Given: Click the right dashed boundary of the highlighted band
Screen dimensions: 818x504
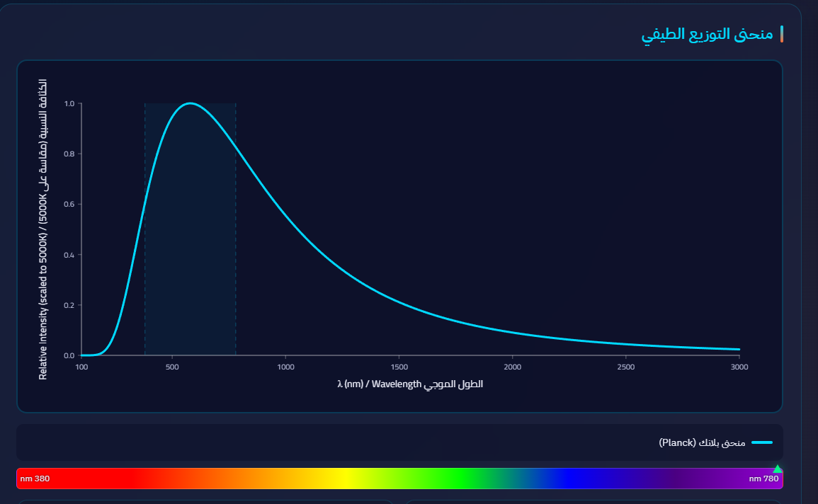Looking at the screenshot, I should [236, 227].
